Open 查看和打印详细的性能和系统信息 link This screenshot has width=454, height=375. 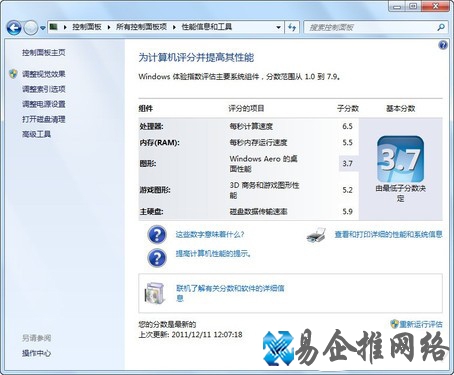tap(389, 234)
